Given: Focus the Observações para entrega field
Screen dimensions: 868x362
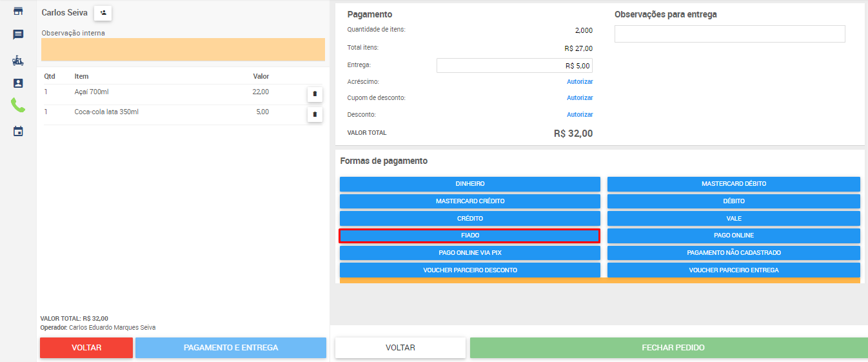Looking at the screenshot, I should pos(729,34).
